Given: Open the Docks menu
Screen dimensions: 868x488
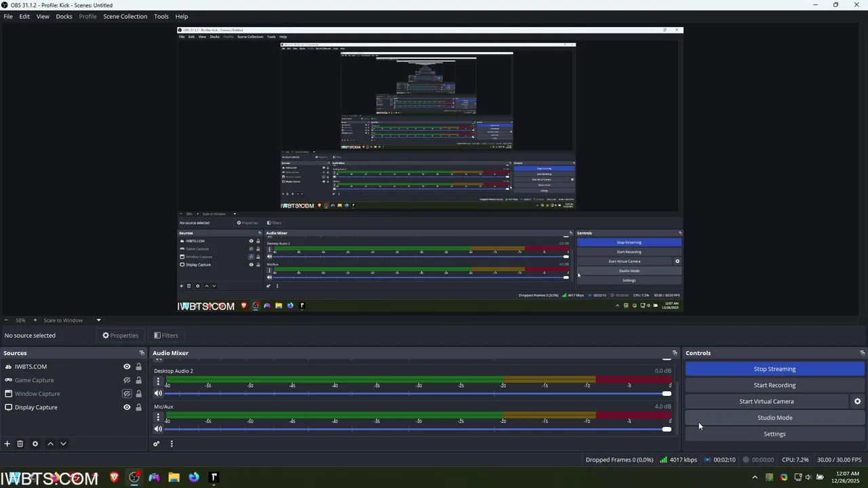Looking at the screenshot, I should pos(64,16).
